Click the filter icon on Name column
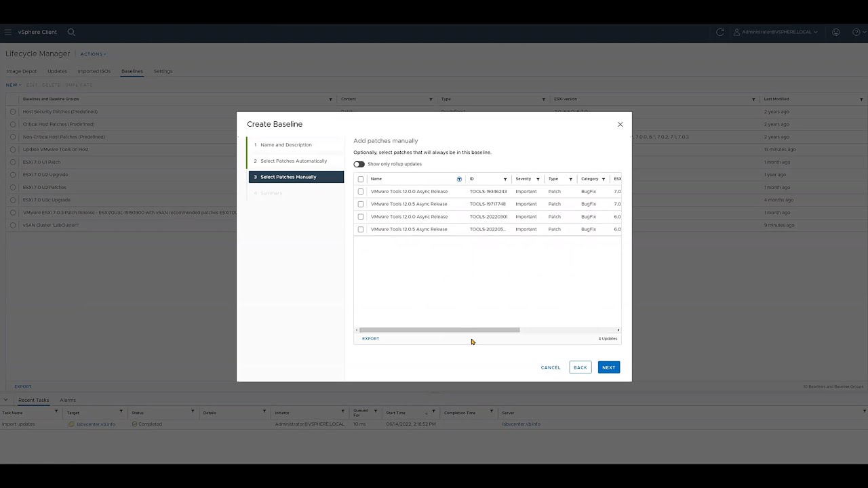This screenshot has height=488, width=868. click(x=459, y=179)
